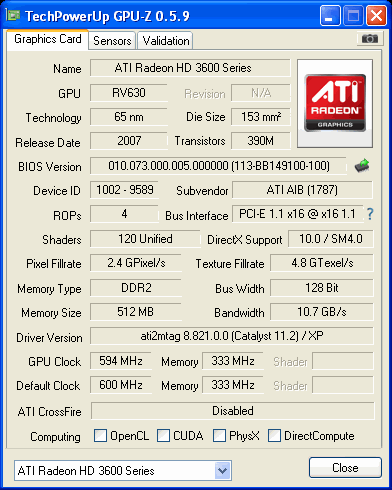This screenshot has height=490, width=392.
Task: Minimize the GPU-Z window
Action: point(330,15)
